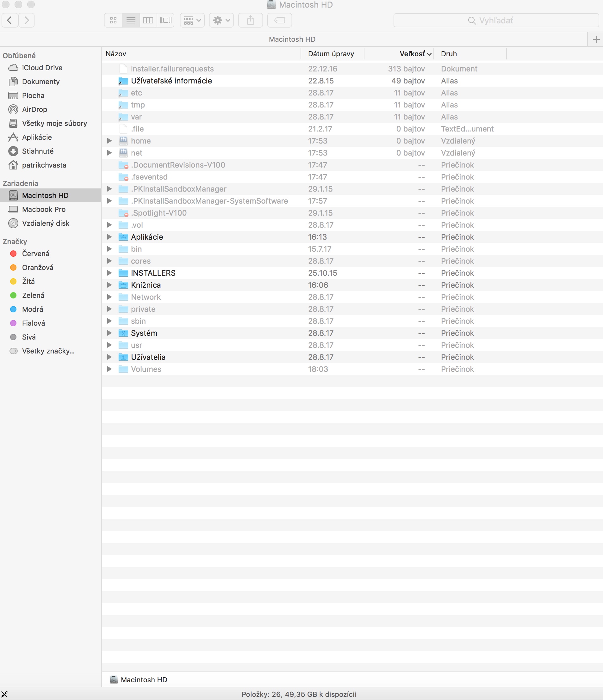
Task: Add a new tab with plus button
Action: point(596,40)
